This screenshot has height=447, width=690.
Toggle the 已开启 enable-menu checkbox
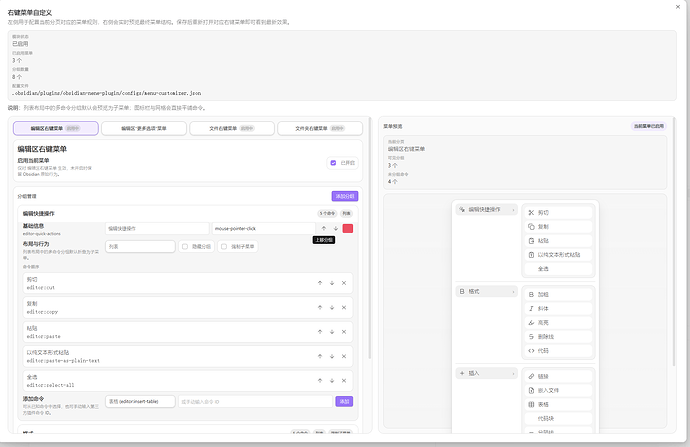(333, 163)
